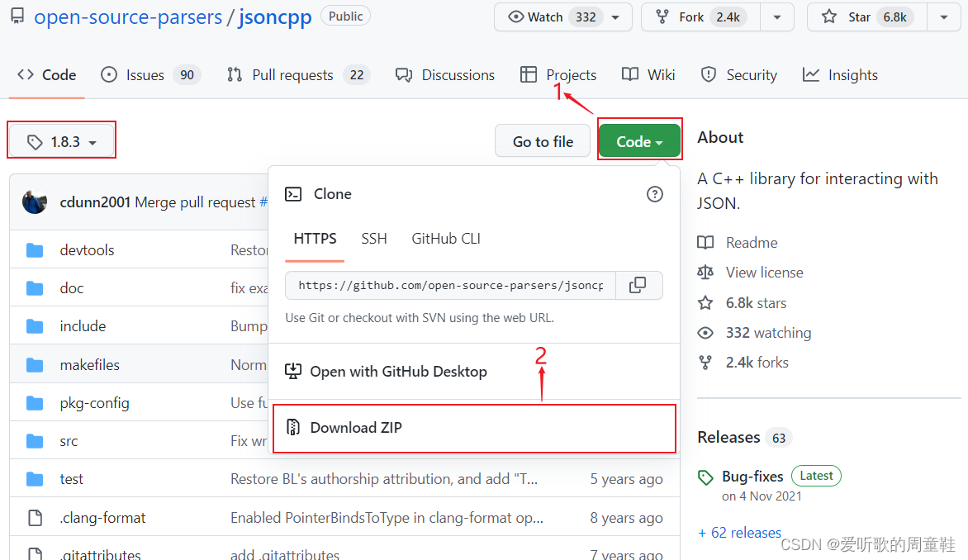Click the src folder icon
968x560 pixels.
(35, 441)
